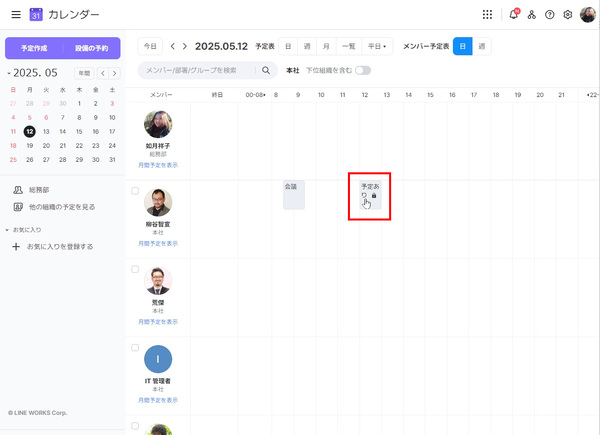Select day 23 in mini calendar
The width and height of the screenshot is (600, 435).
96,146
